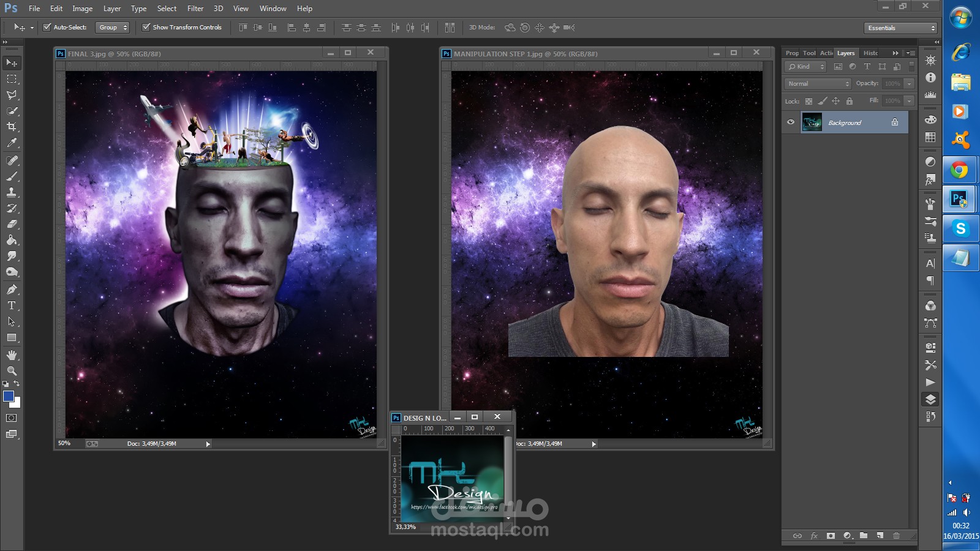Image resolution: width=980 pixels, height=551 pixels.
Task: Open the Opacity dropdown in Layers panel
Action: pyautogui.click(x=909, y=84)
